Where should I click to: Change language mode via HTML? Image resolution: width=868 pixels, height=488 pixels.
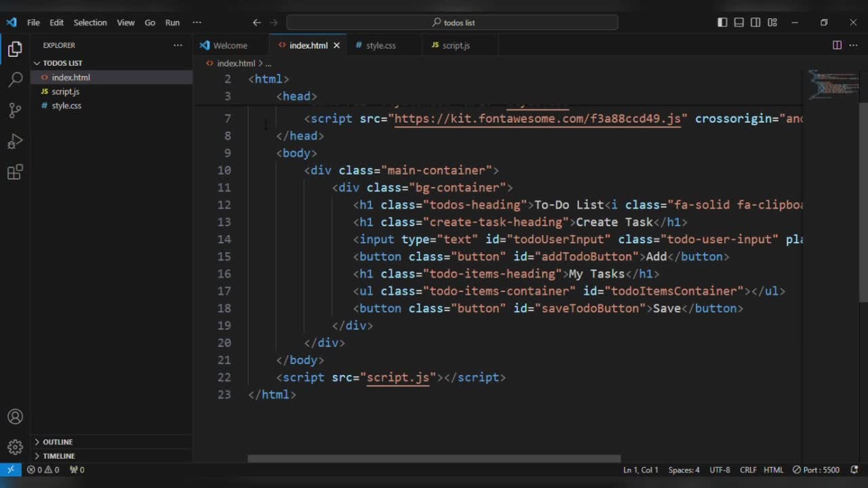click(773, 470)
